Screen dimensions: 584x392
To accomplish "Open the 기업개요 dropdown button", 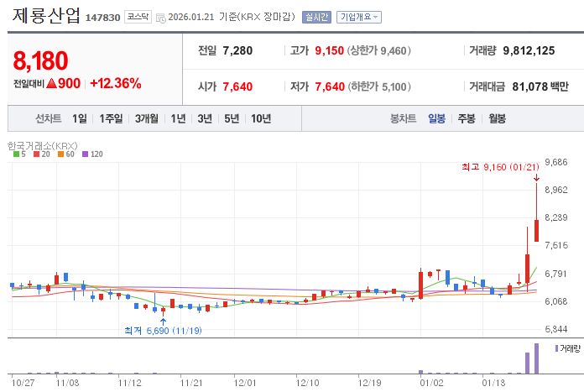I will tap(359, 17).
